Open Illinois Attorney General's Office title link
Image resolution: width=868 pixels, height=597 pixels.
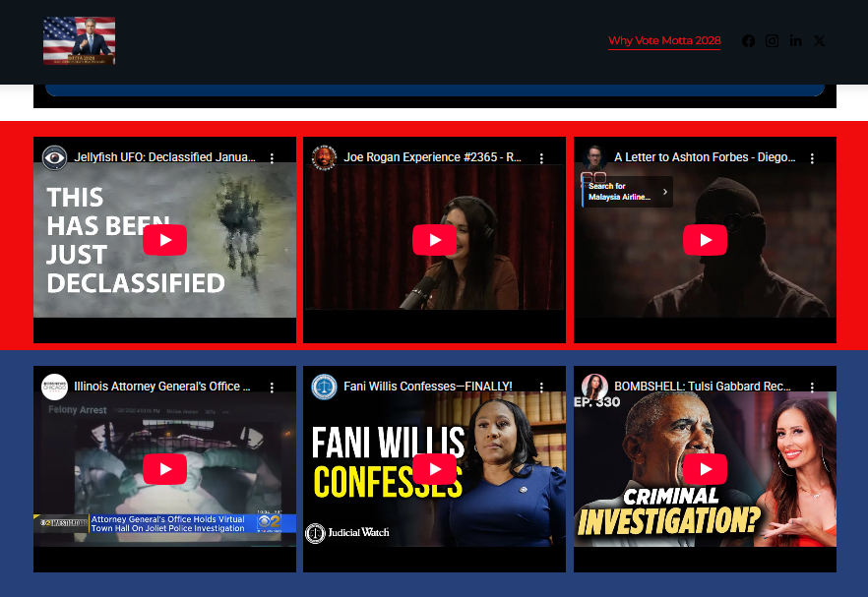(x=162, y=387)
